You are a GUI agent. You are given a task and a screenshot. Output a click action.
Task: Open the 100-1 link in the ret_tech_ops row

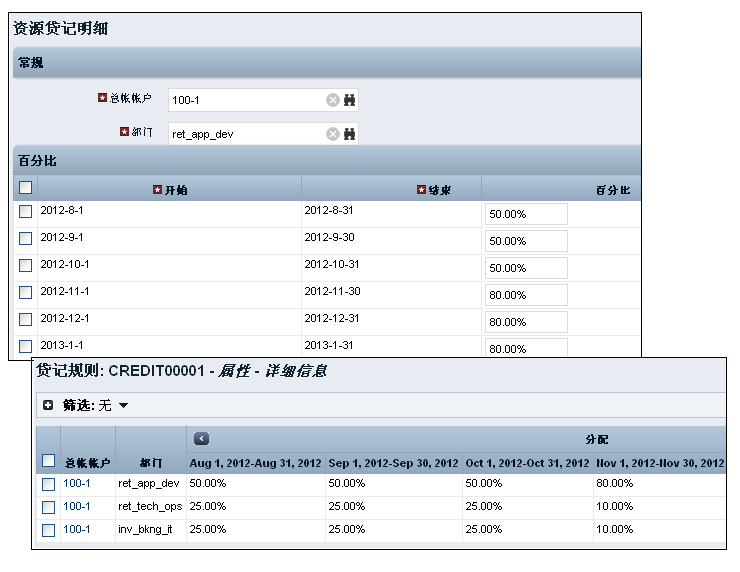point(76,506)
